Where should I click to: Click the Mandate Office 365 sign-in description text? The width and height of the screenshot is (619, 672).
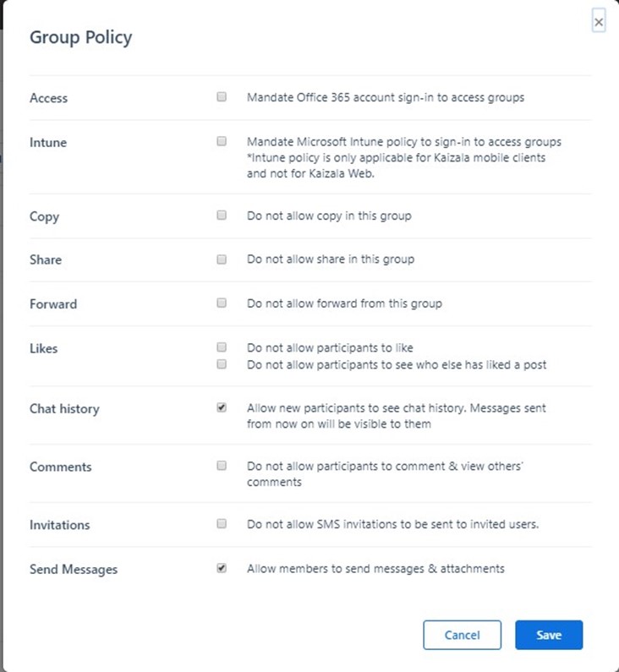[x=386, y=98]
